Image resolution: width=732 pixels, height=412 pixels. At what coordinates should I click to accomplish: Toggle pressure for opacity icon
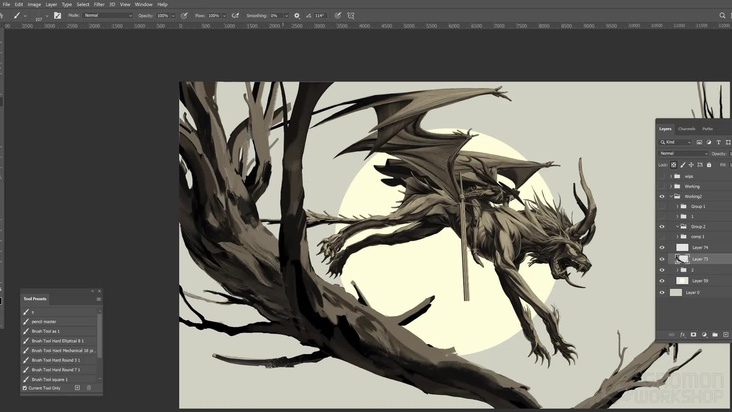coord(184,16)
